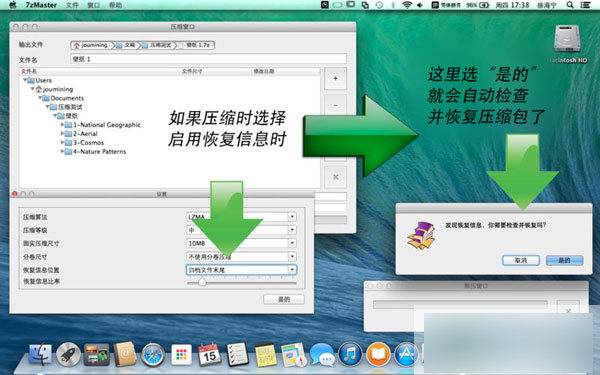600x375 pixels.
Task: Open iTunes in the Dock
Action: click(x=350, y=354)
